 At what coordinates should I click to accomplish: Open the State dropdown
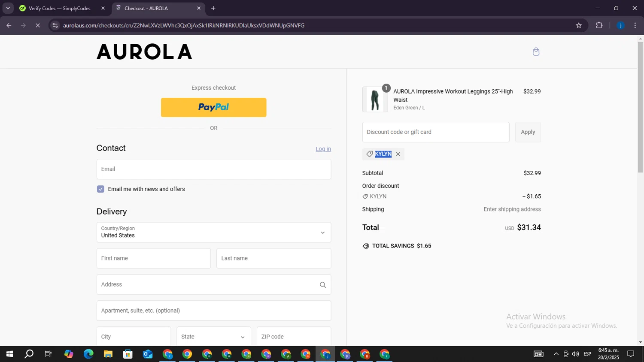[214, 337]
